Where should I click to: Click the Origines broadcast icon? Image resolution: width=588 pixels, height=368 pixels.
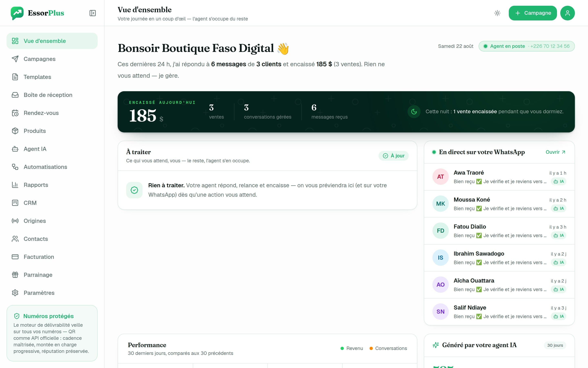15,221
